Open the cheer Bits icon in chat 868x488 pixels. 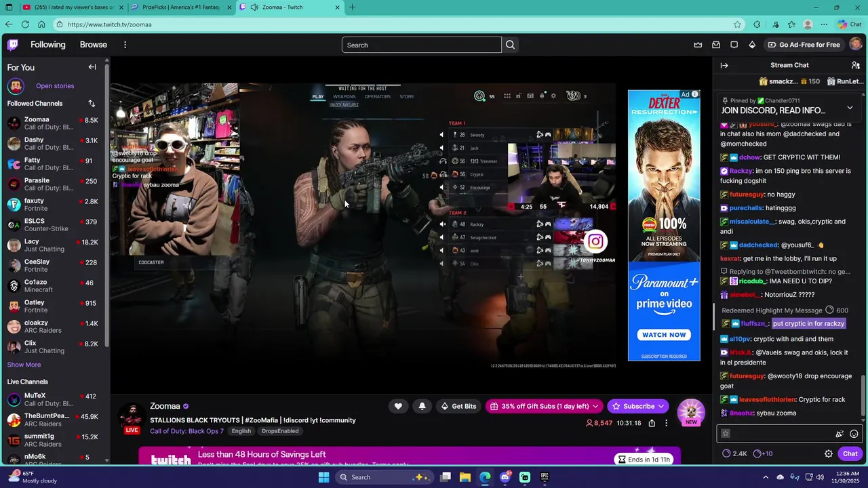[840, 434]
